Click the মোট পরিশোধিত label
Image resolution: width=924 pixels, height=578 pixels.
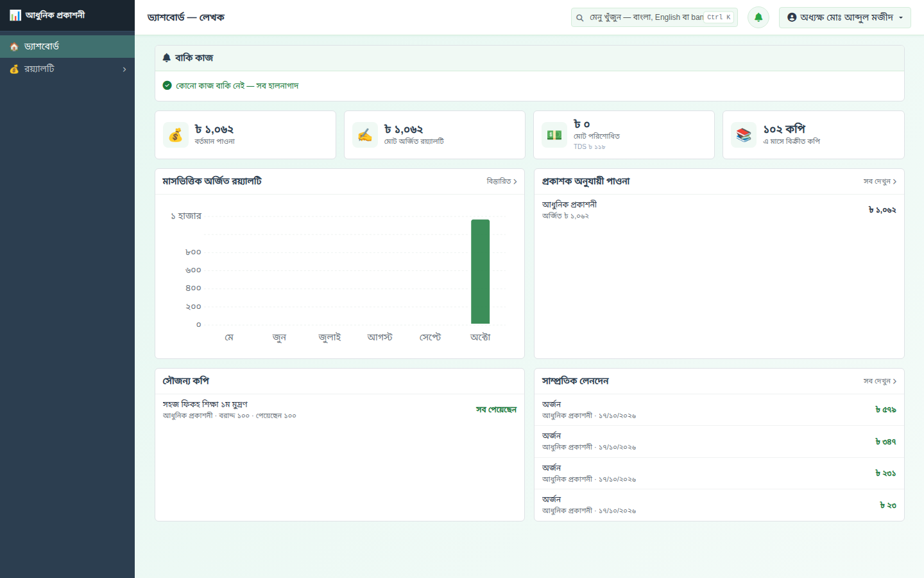597,136
